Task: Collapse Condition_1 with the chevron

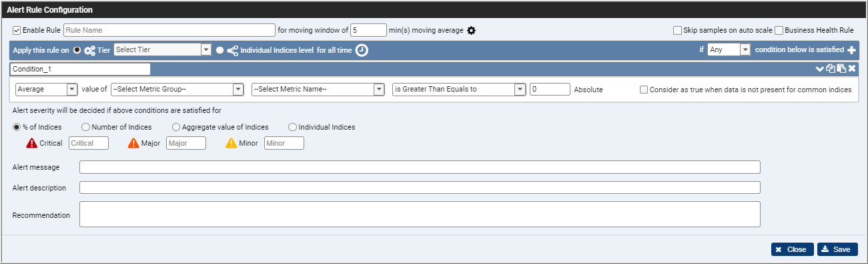Action: [x=820, y=68]
